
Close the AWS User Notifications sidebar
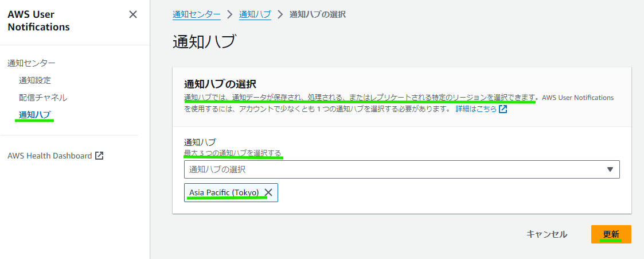coord(132,15)
